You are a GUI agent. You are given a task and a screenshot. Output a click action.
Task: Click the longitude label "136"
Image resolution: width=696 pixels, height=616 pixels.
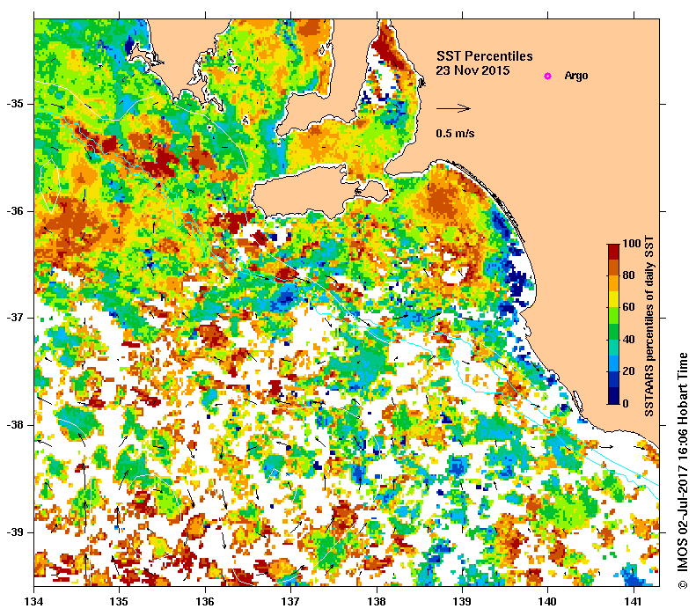205,602
